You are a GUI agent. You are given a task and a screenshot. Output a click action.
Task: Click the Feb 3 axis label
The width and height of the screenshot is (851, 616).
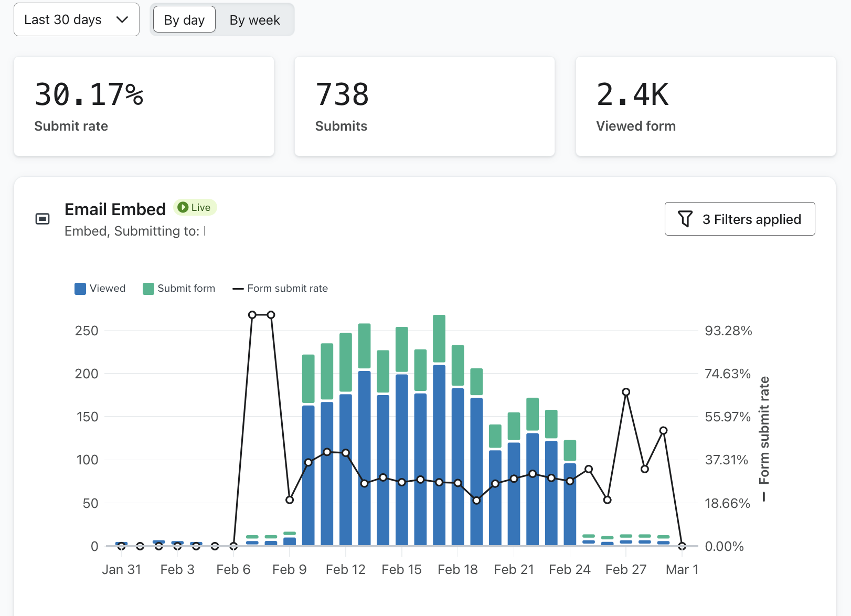[177, 569]
